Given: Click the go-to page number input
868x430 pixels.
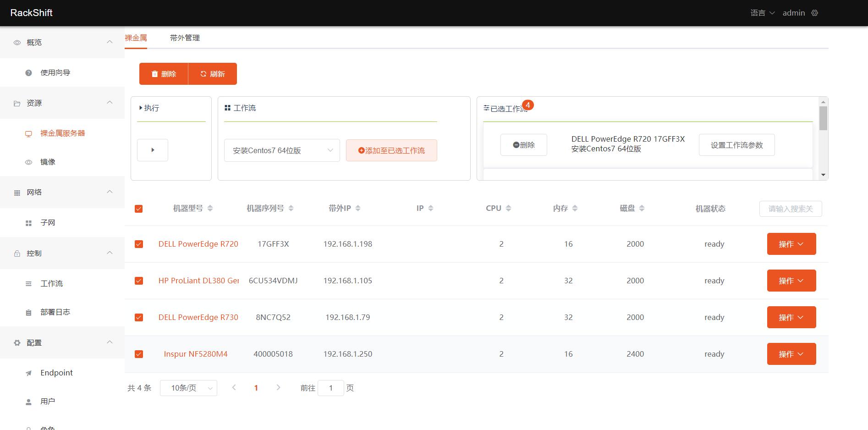Looking at the screenshot, I should point(331,388).
